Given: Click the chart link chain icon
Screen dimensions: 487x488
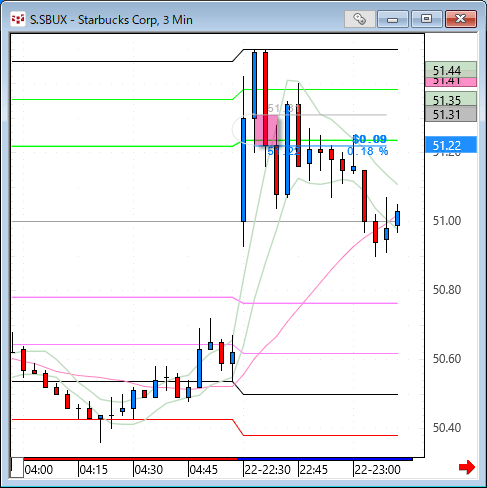Looking at the screenshot, I should pyautogui.click(x=360, y=19).
